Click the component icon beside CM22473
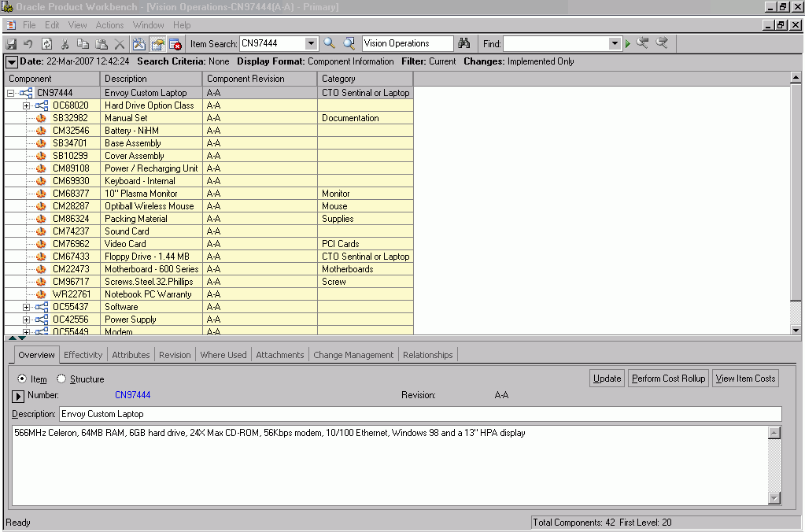805x532 pixels. click(x=41, y=269)
